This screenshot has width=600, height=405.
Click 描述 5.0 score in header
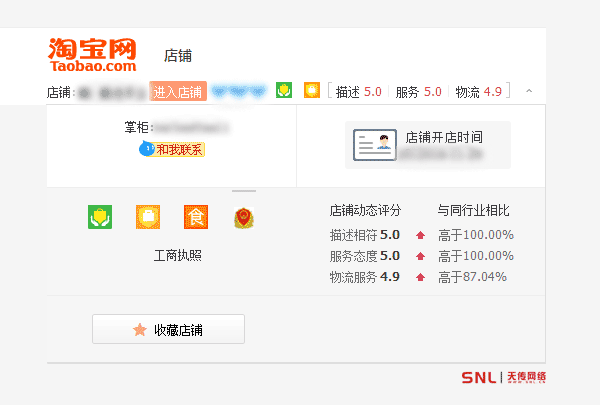pyautogui.click(x=359, y=92)
